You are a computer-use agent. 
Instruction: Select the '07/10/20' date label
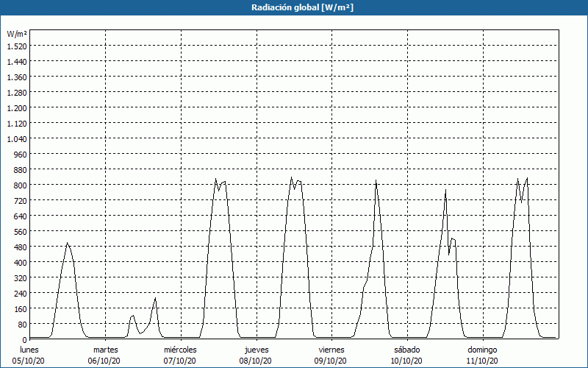(179, 361)
